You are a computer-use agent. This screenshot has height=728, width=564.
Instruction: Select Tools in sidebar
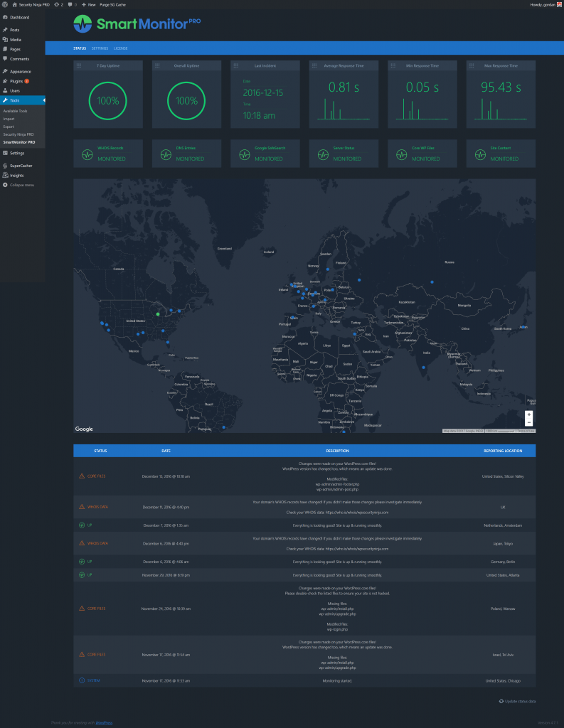point(22,100)
